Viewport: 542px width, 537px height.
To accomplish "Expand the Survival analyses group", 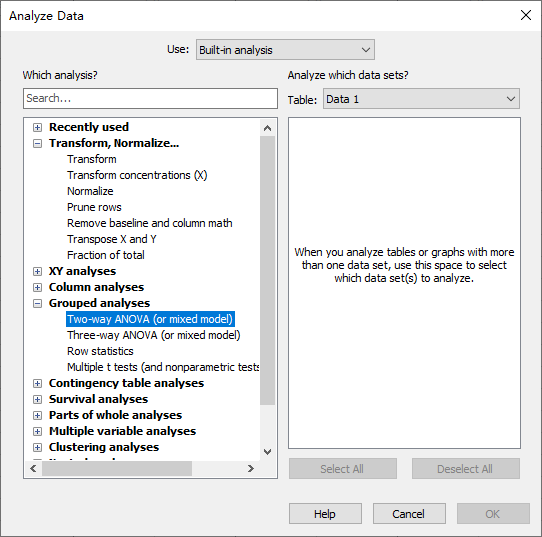I will coord(37,399).
